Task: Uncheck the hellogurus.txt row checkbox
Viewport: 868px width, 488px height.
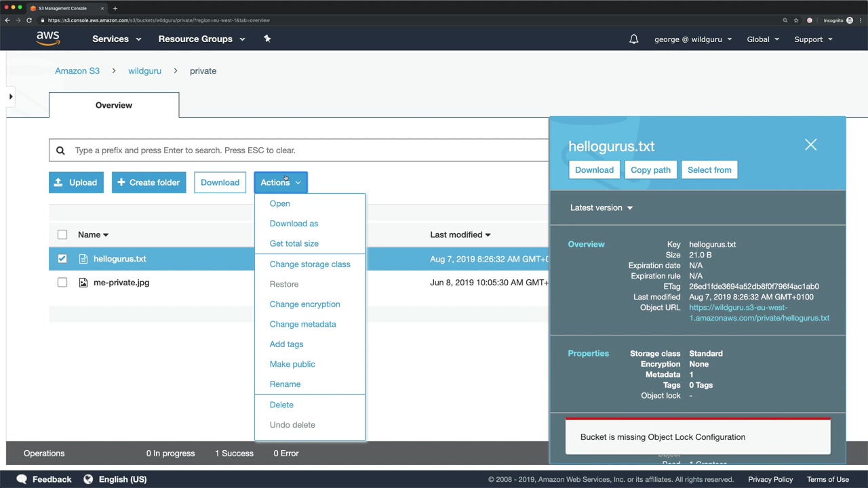Action: pos(62,259)
